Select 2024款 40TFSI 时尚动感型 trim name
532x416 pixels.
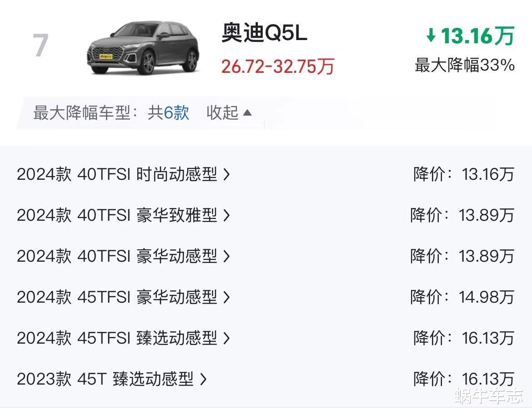(x=117, y=175)
